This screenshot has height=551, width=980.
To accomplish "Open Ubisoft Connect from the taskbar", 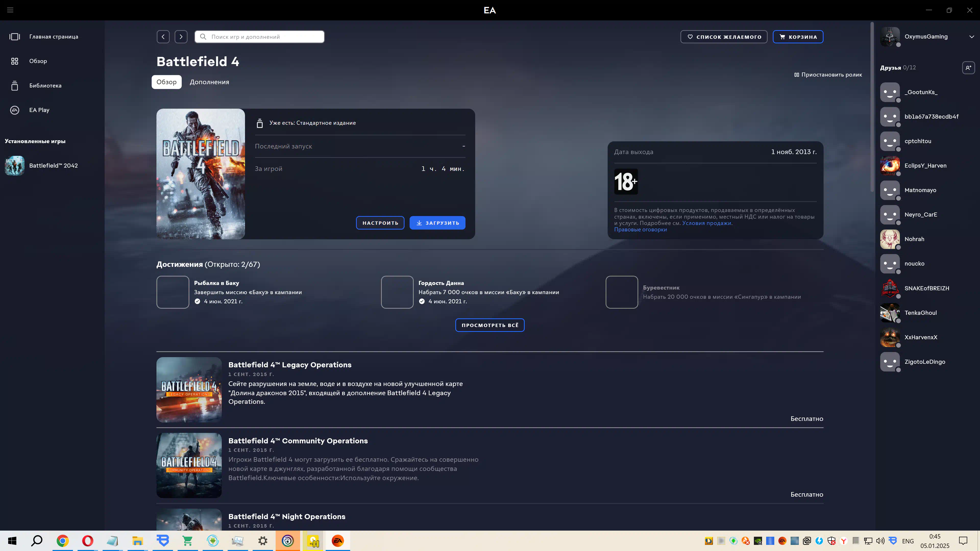I will [288, 541].
